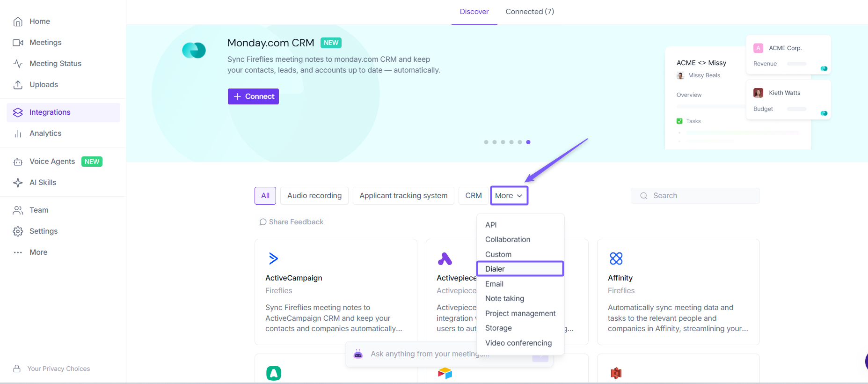Screen dimensions: 868x384
Task: Toggle the CRM category filter
Action: (473, 196)
